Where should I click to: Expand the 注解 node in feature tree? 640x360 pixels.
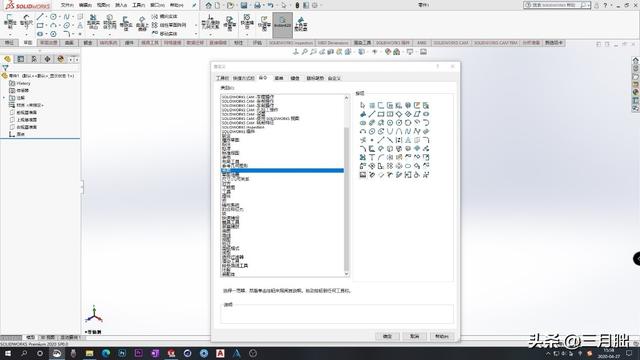click(4, 98)
